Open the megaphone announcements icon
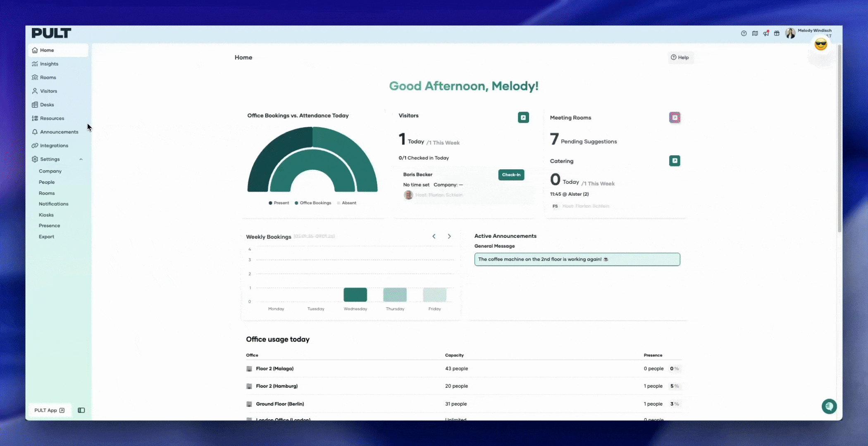Image resolution: width=868 pixels, height=446 pixels. click(766, 33)
